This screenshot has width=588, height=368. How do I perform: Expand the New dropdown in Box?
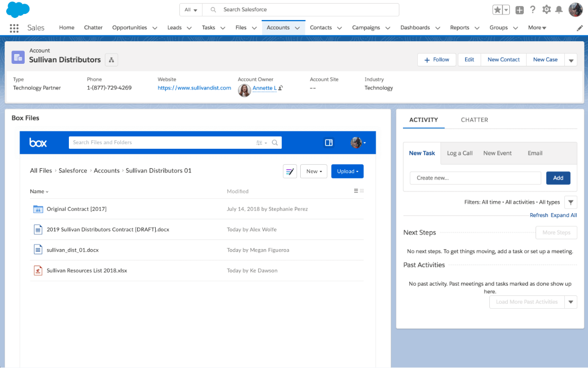click(x=314, y=171)
